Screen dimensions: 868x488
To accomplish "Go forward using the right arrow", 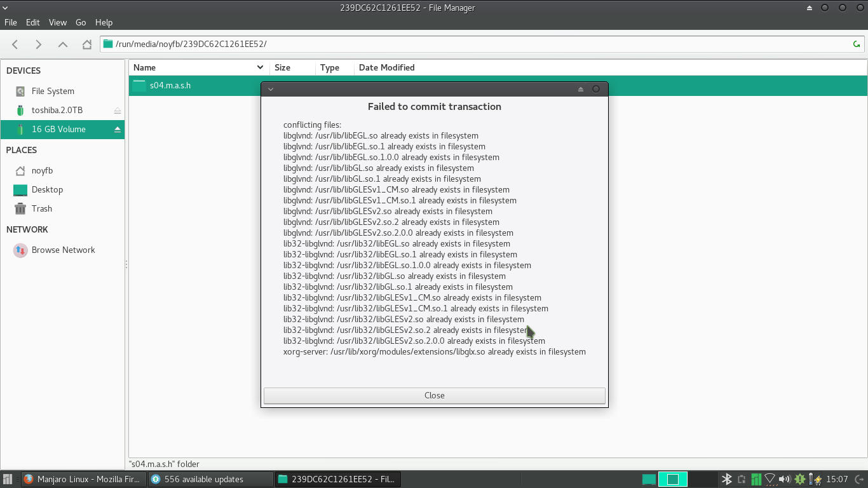I will coord(39,44).
